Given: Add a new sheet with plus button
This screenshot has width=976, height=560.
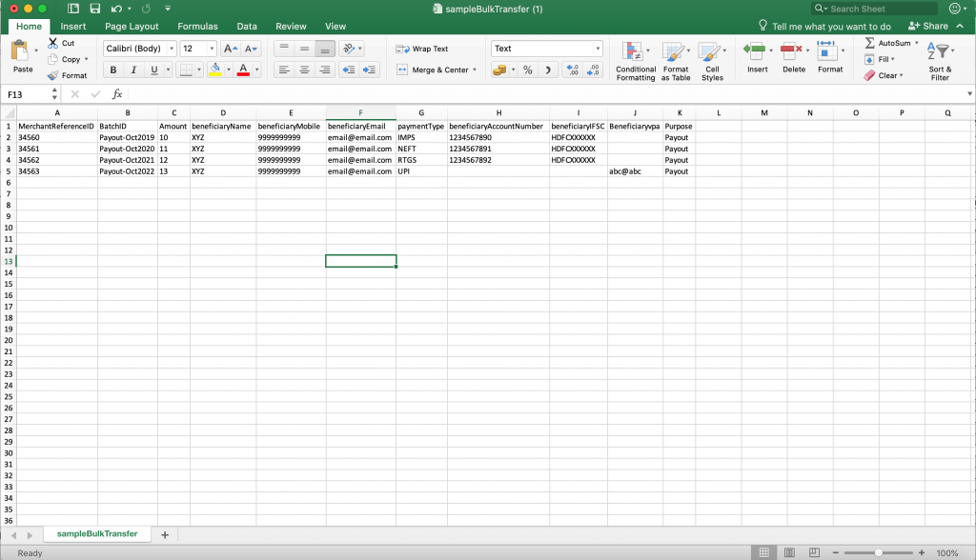Looking at the screenshot, I should 165,534.
